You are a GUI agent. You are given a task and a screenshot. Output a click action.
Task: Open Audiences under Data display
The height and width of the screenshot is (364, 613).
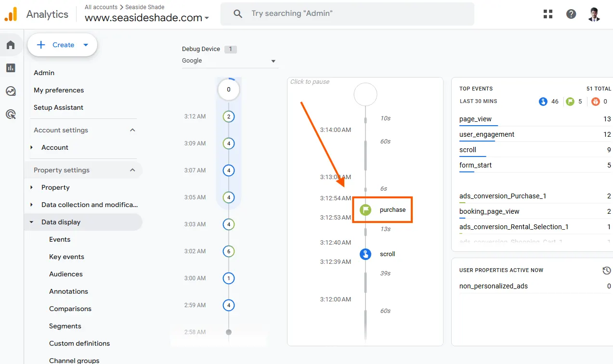(x=66, y=274)
